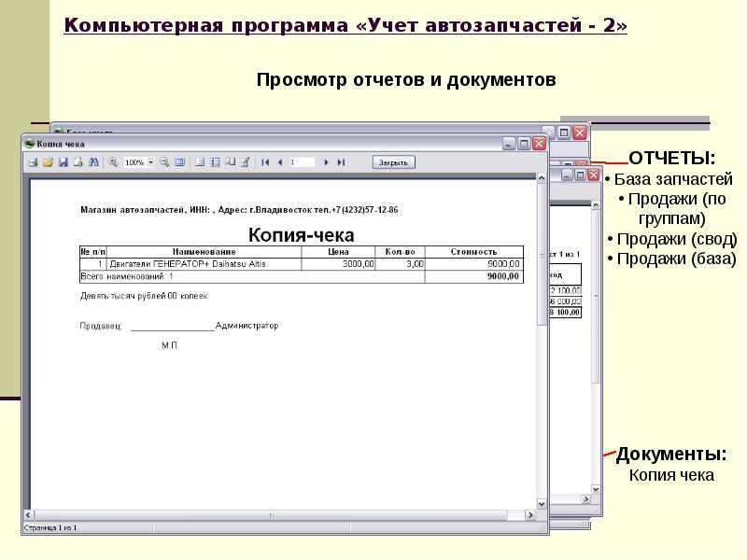Jump to the last report page
Screen dimensions: 747x560
[x=341, y=162]
